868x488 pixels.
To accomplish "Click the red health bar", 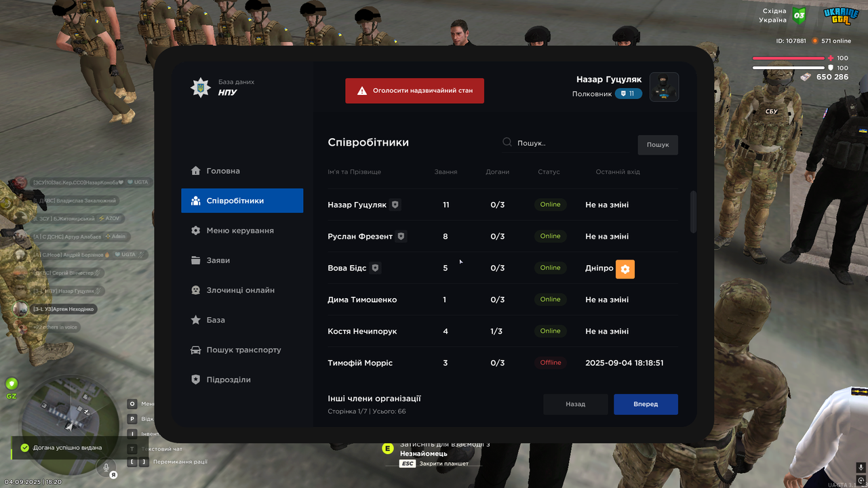I will click(x=788, y=58).
